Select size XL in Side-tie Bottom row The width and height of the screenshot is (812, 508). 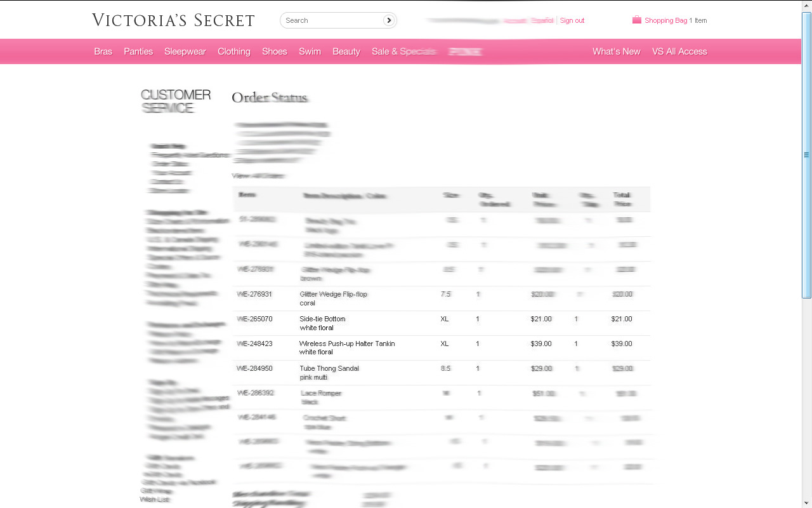point(444,319)
